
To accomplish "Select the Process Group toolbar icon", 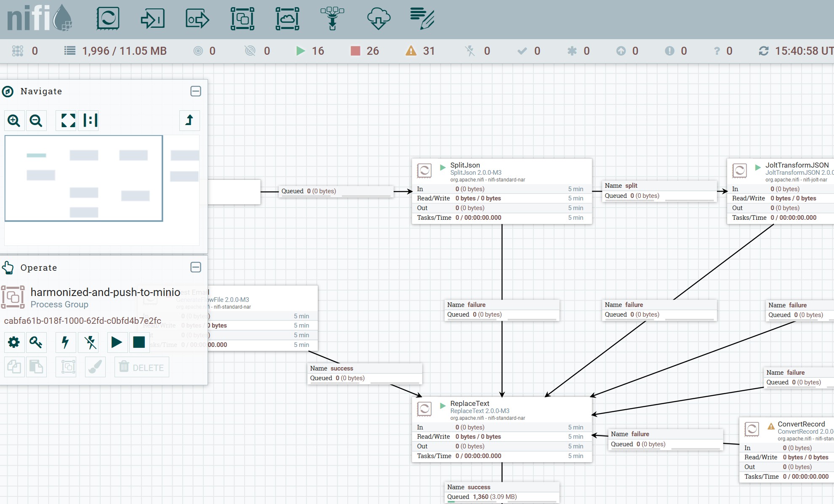I will [242, 19].
